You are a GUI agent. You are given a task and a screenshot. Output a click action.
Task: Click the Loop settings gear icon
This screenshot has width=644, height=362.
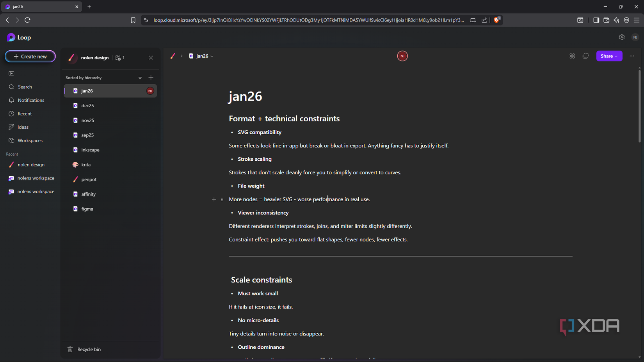[x=622, y=37]
